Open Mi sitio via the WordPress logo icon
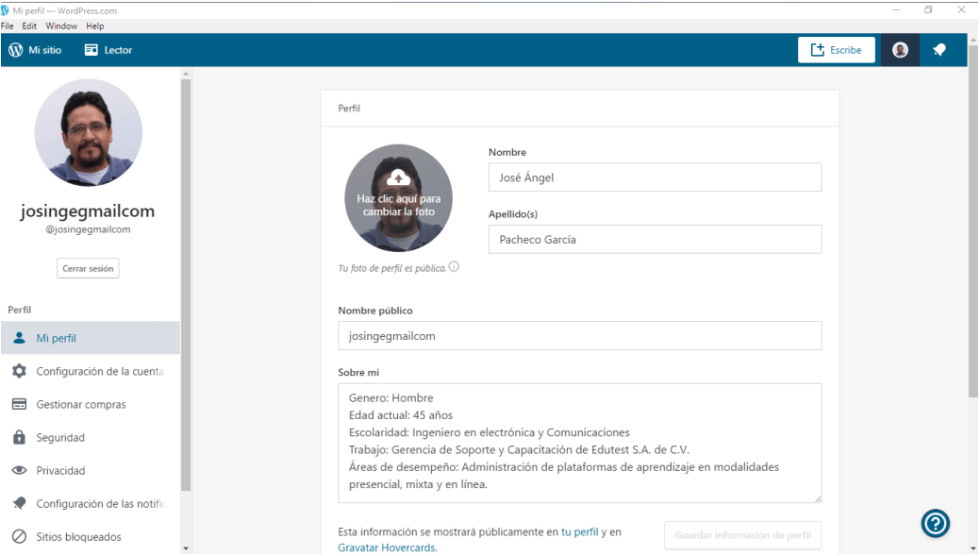 pyautogui.click(x=17, y=49)
